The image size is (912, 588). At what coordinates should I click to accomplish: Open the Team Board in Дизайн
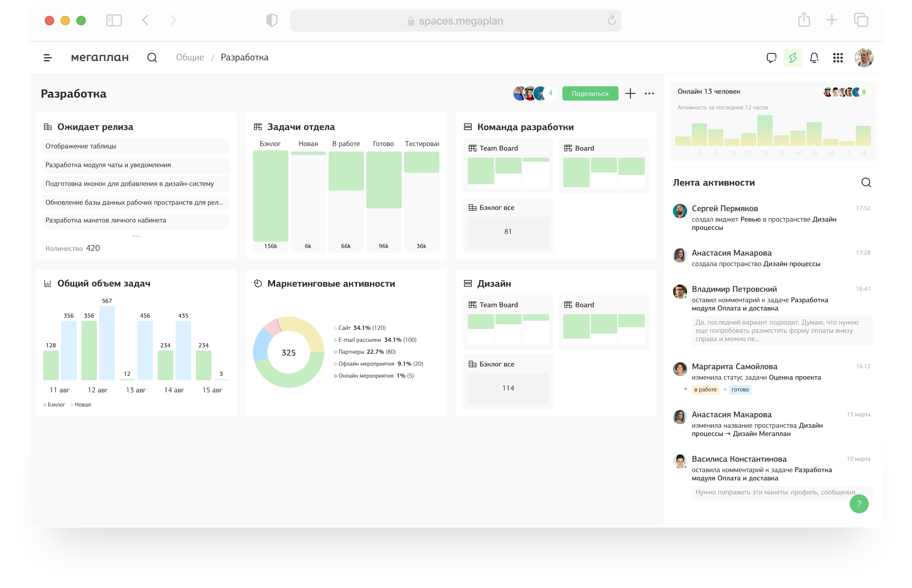[508, 323]
